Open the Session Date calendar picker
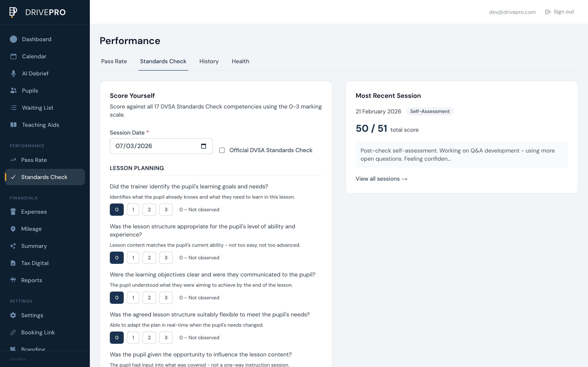 coord(204,146)
